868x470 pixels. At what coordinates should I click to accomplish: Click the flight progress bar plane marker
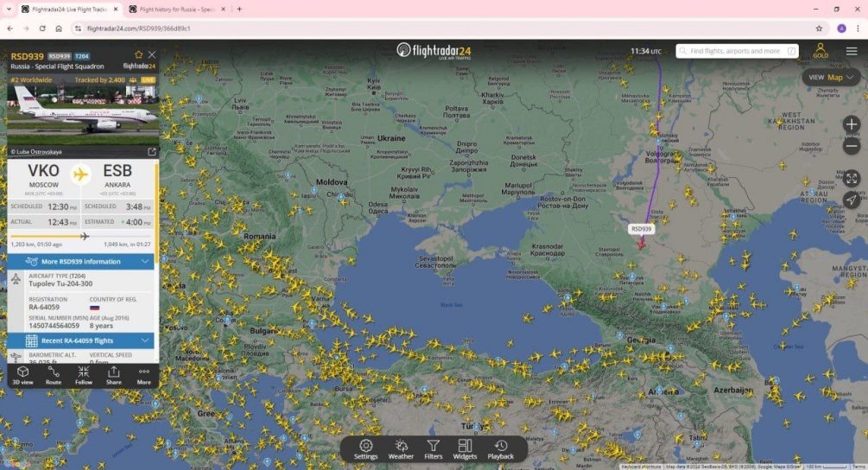tap(84, 237)
